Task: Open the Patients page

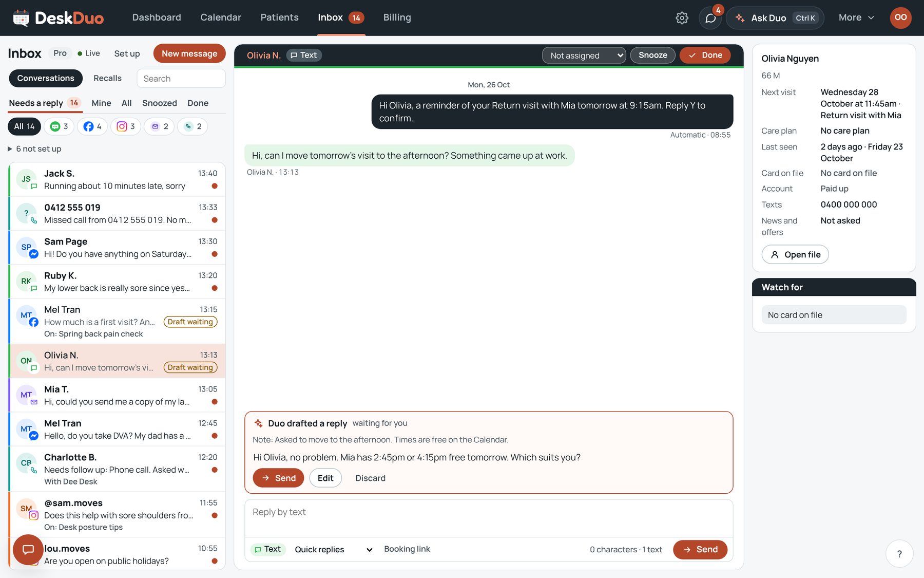Action: pos(279,17)
